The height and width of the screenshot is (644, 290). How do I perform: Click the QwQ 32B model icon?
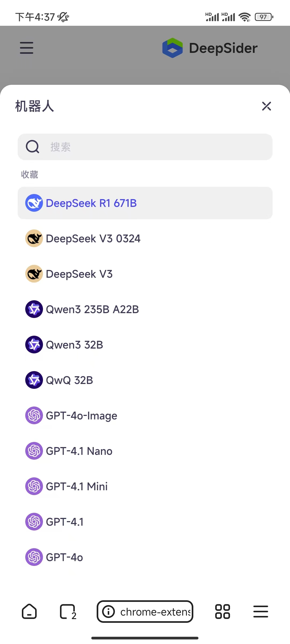tap(34, 380)
